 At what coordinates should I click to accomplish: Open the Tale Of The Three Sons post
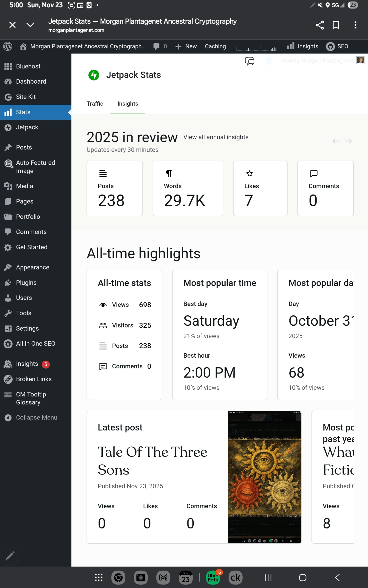152,461
